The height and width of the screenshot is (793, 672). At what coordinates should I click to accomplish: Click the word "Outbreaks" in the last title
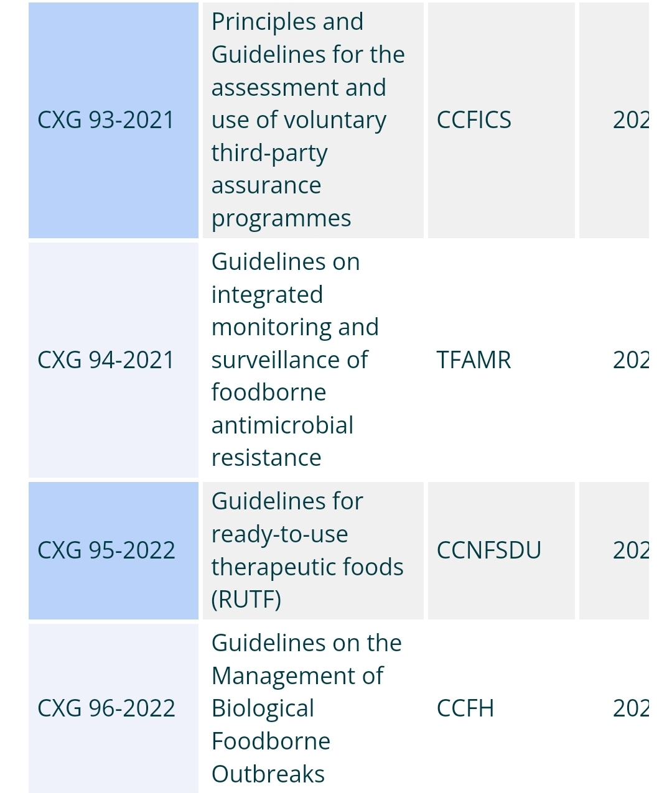[268, 774]
